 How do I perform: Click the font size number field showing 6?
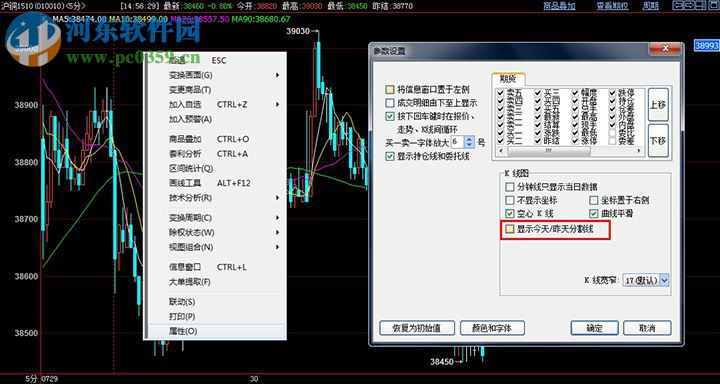[x=458, y=141]
